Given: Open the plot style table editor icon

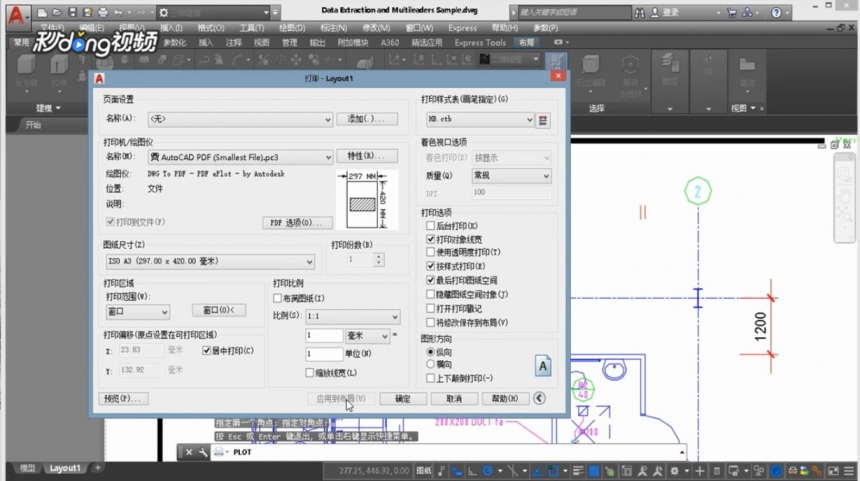Looking at the screenshot, I should [x=543, y=120].
